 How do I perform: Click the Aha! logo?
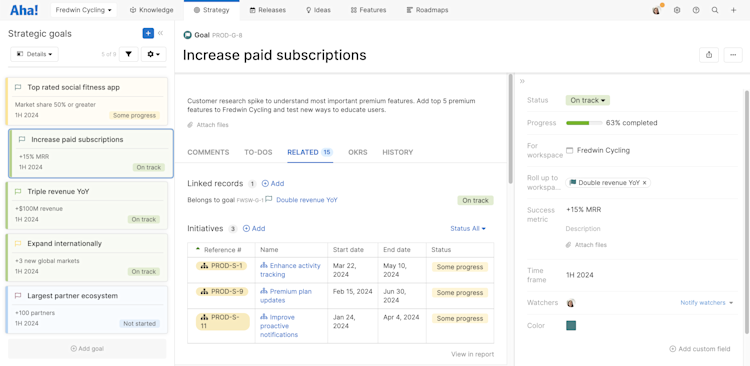click(24, 10)
